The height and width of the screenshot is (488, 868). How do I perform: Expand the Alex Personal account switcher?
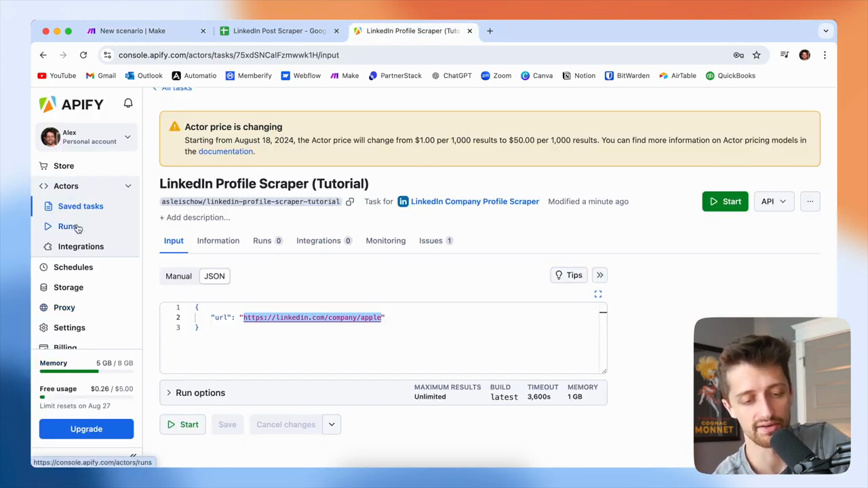click(x=86, y=137)
